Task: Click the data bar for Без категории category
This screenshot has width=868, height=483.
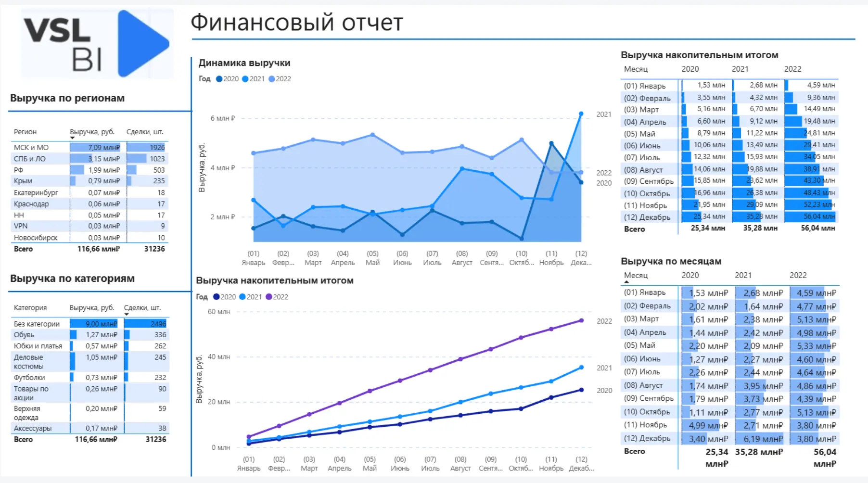Action: click(x=95, y=323)
